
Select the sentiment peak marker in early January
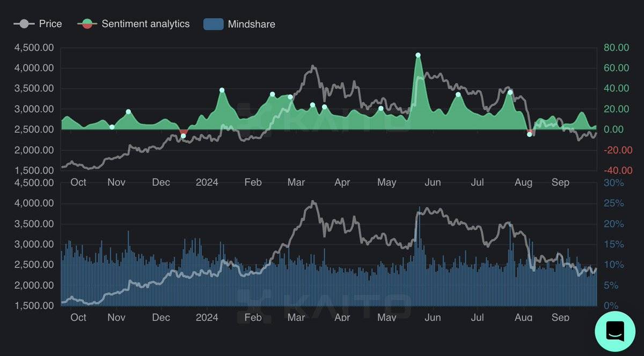click(x=222, y=90)
